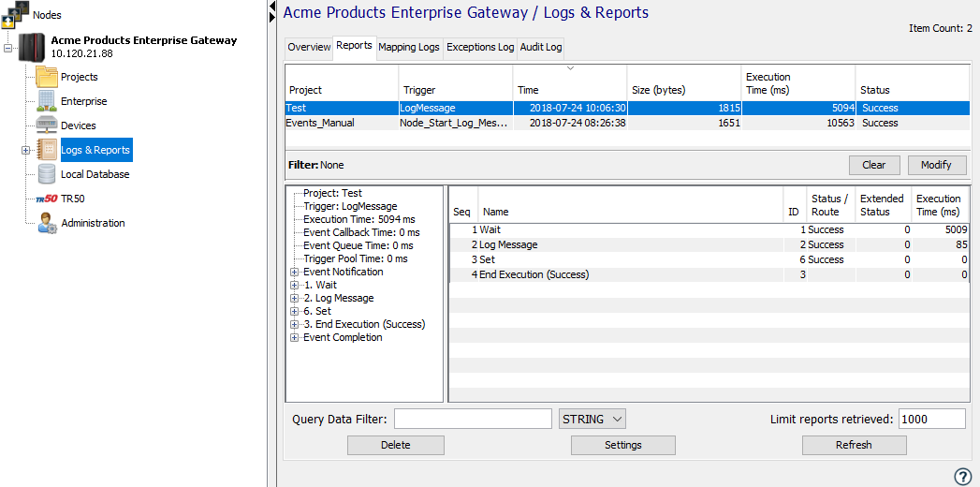
Task: Open the Local Database cylinder icon
Action: pyautogui.click(x=46, y=174)
